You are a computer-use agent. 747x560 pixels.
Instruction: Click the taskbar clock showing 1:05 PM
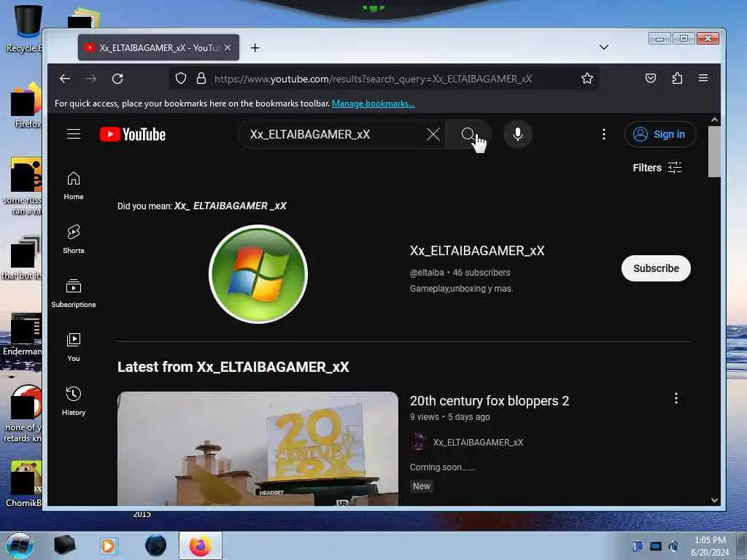710,546
